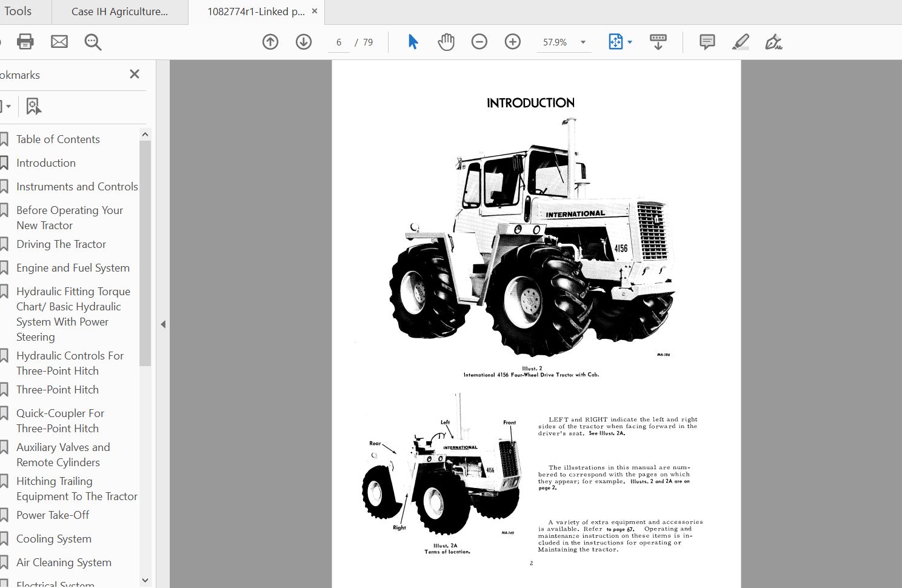
Task: Zoom in with the plus icon
Action: coord(513,42)
